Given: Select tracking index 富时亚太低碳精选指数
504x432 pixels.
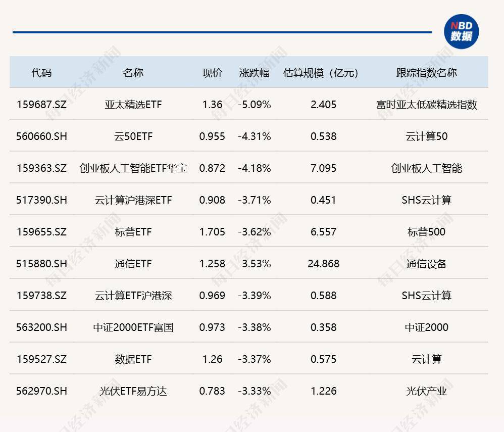Looking at the screenshot, I should coord(426,104).
